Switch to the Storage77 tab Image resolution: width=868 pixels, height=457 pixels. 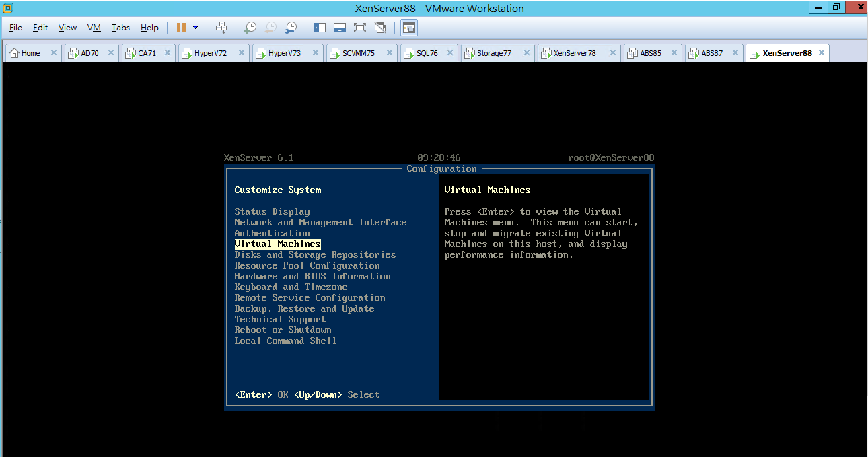pos(494,53)
